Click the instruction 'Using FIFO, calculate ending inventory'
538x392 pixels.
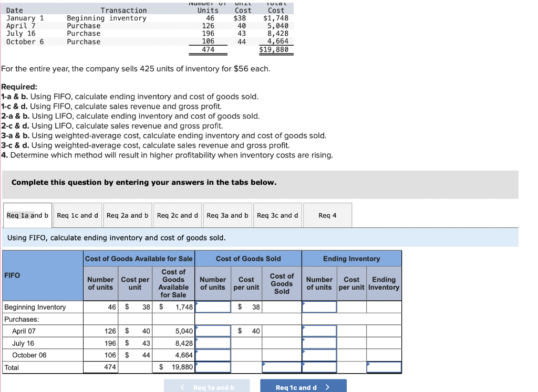click(x=116, y=238)
